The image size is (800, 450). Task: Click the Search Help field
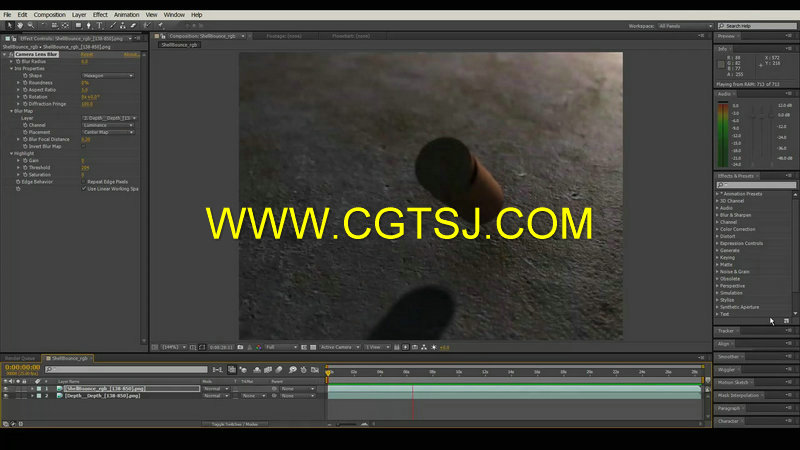757,26
